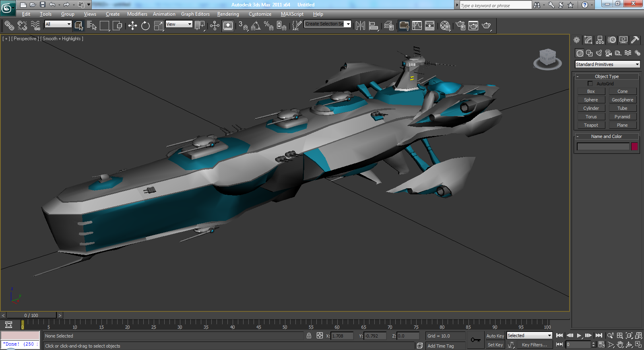Toggle Auto Key mode
The image size is (644, 350).
pyautogui.click(x=495, y=336)
